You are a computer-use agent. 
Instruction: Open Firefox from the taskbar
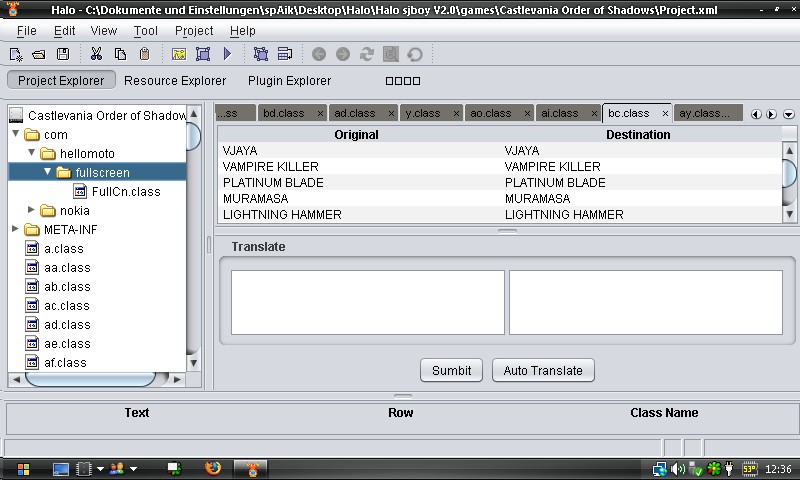pos(213,468)
